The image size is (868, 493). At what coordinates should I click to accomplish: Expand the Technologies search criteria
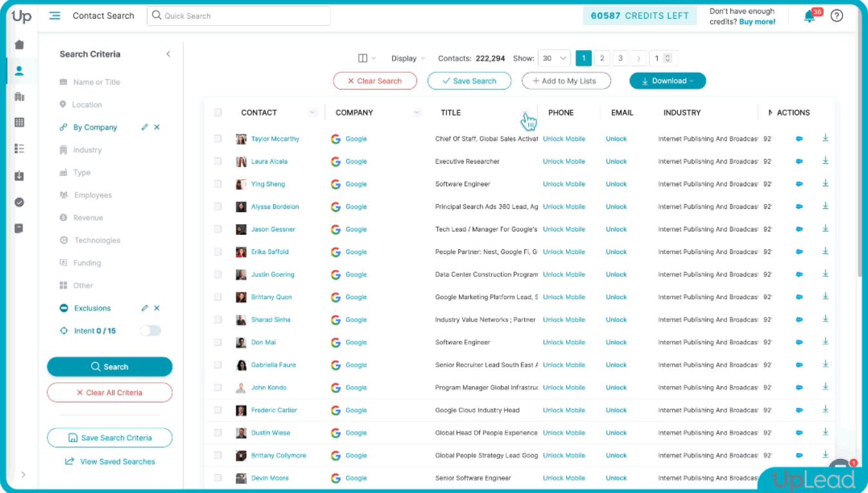click(90, 240)
